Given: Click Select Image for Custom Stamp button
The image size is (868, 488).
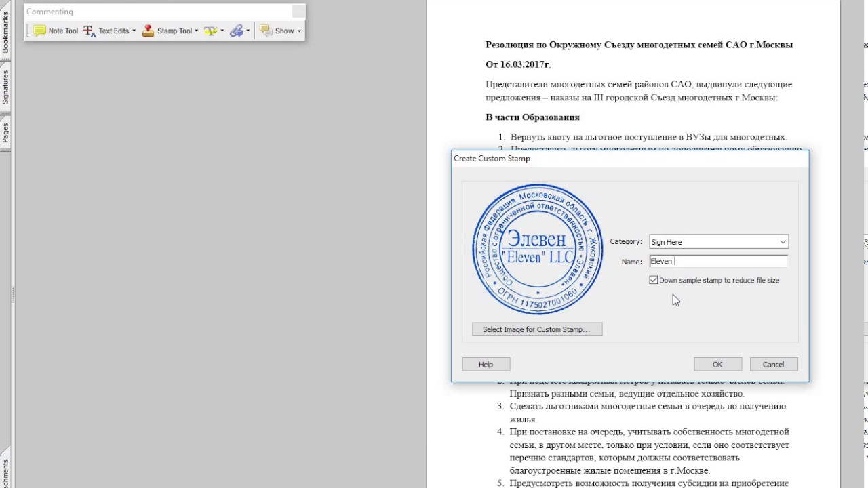Looking at the screenshot, I should click(536, 329).
